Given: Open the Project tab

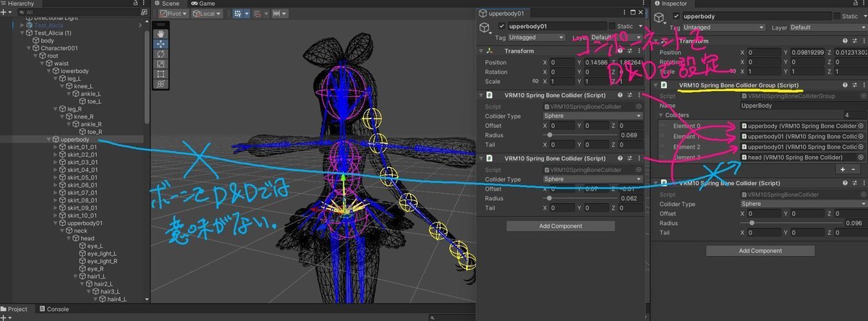Looking at the screenshot, I should click(x=14, y=309).
